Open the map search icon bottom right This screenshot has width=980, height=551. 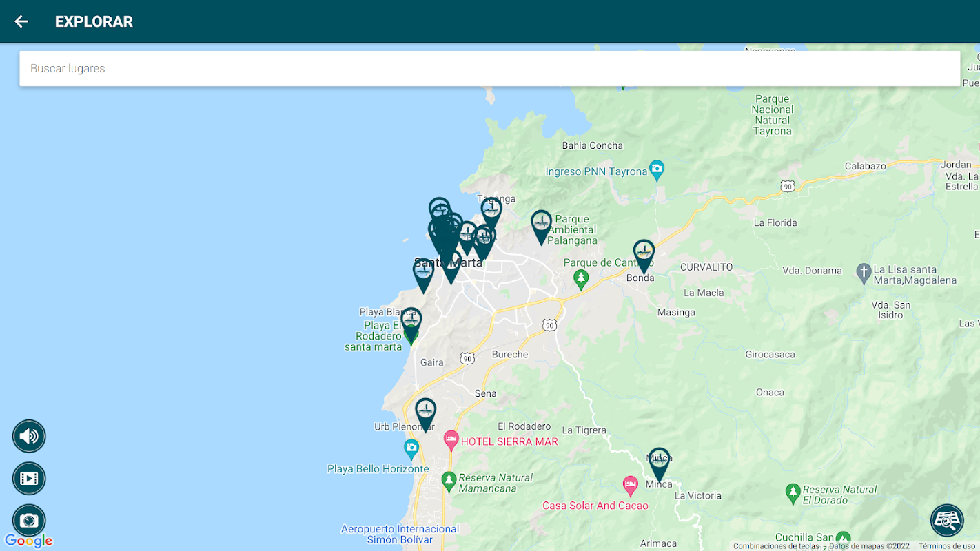947,521
